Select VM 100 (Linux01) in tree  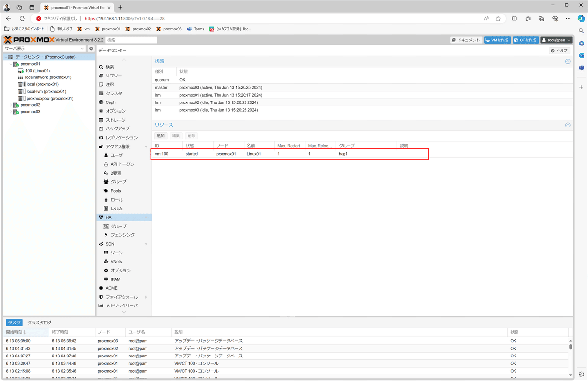(37, 71)
